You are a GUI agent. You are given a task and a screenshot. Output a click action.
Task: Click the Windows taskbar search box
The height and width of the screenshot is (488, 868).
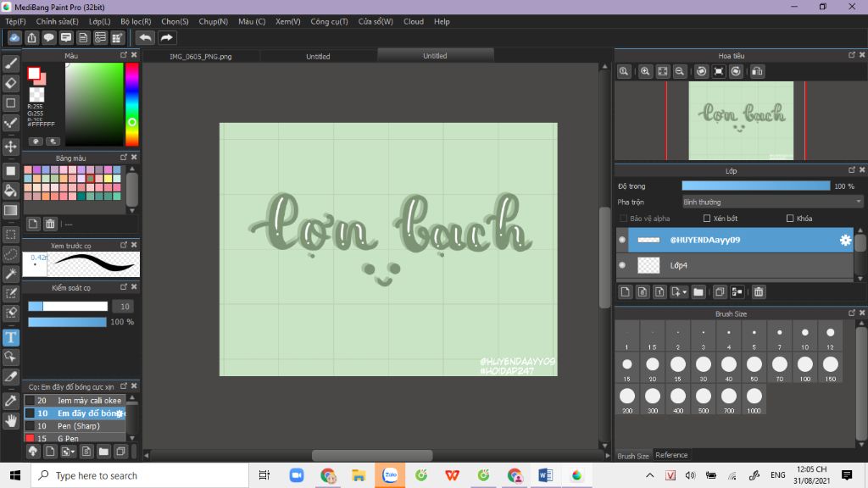(140, 475)
